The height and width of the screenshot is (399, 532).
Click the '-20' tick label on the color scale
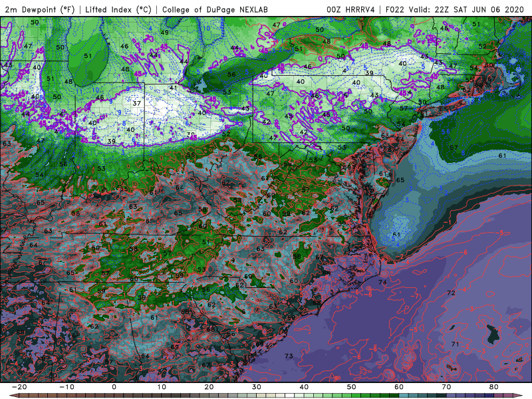coord(19,387)
